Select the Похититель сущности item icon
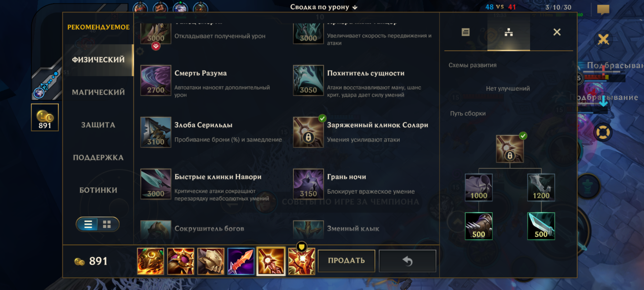 [x=308, y=80]
